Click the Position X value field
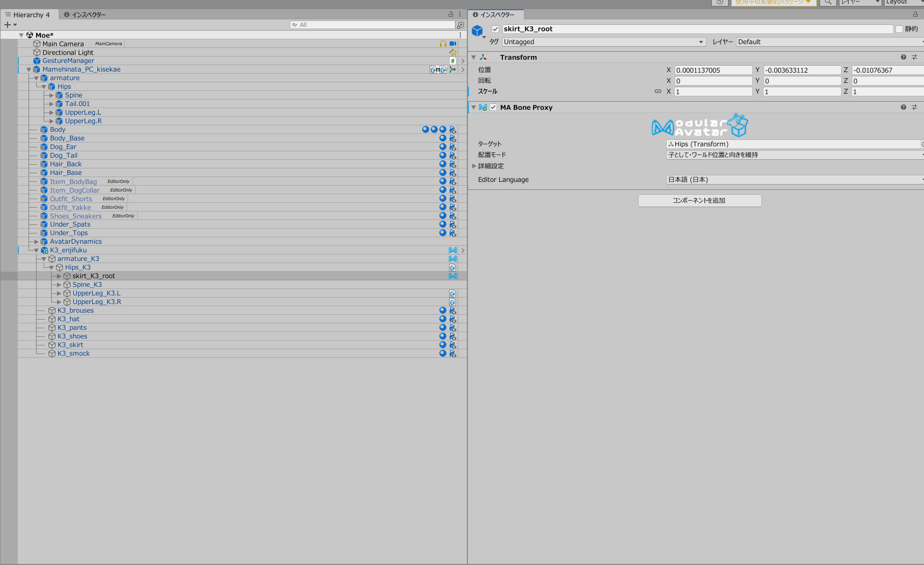Viewport: 924px width, 565px height. (713, 70)
